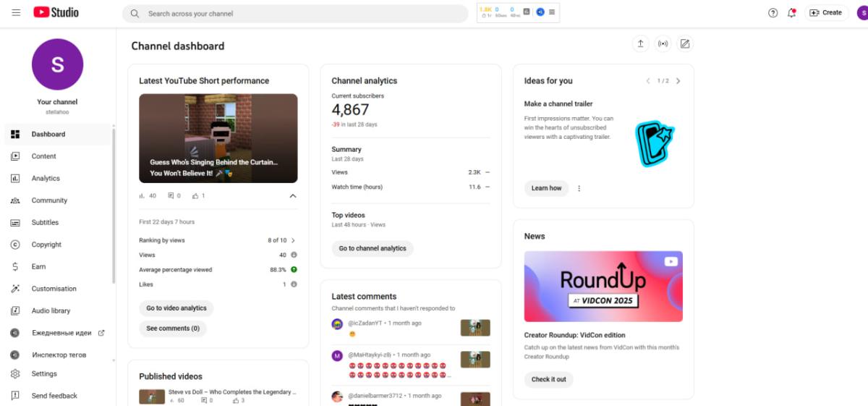The image size is (868, 406).
Task: Open Subtitles in the sidebar
Action: tap(59, 222)
